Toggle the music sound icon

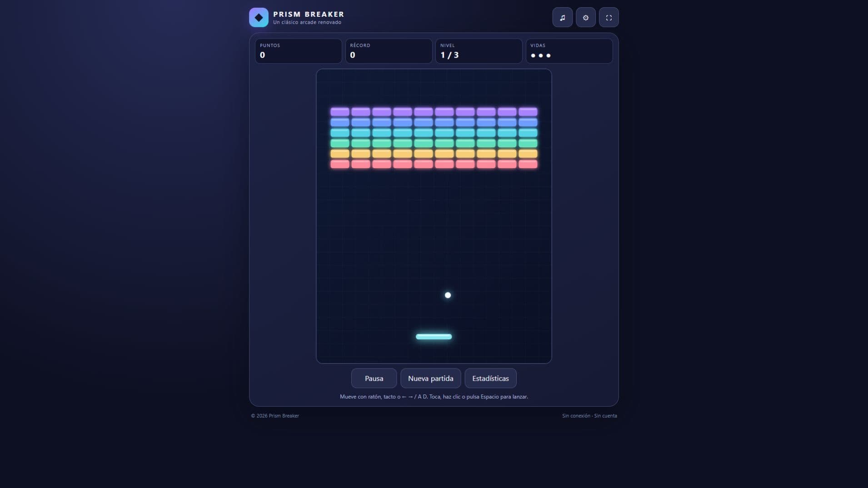point(562,18)
